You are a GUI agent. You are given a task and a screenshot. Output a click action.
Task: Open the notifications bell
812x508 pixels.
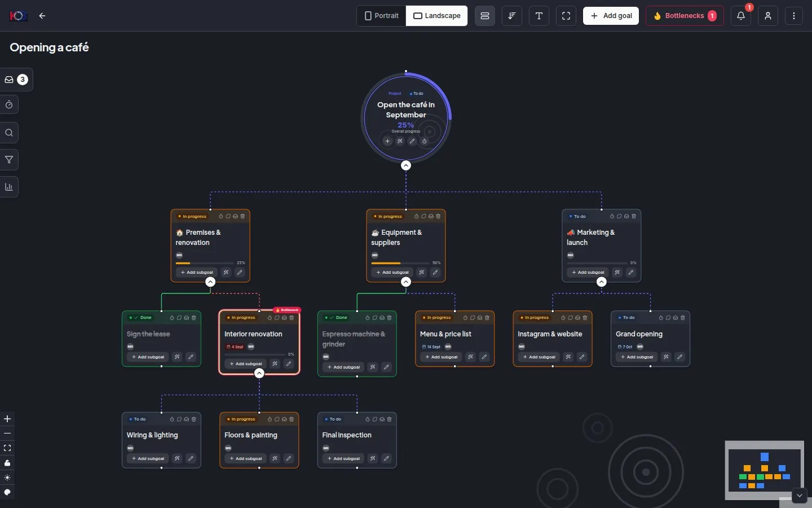click(741, 16)
